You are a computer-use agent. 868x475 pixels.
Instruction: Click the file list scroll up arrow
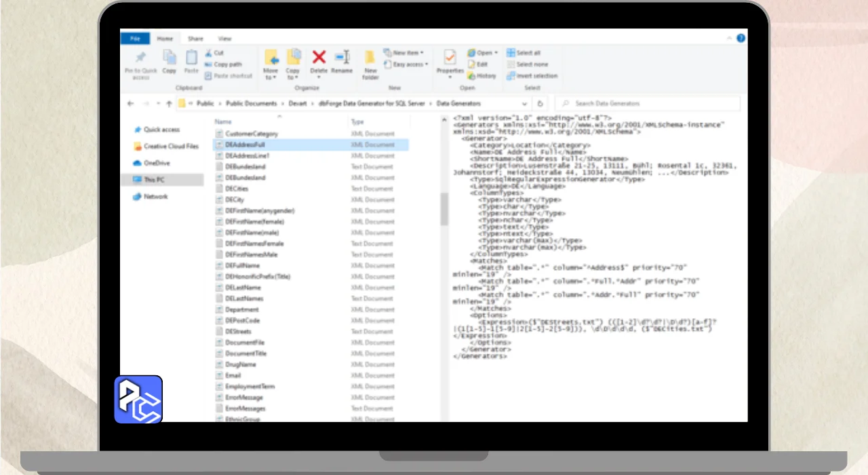click(x=444, y=121)
